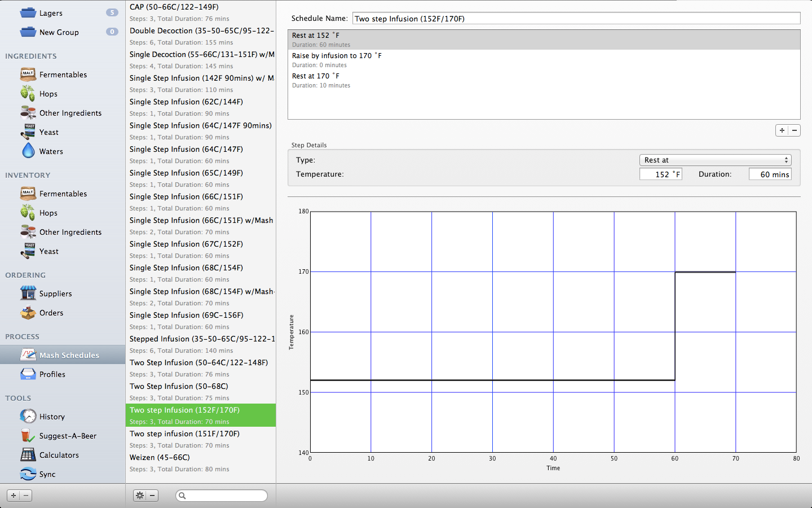Image resolution: width=812 pixels, height=508 pixels.
Task: Select 'CAP (50-66C/122-149F)' schedule
Action: pyautogui.click(x=201, y=12)
